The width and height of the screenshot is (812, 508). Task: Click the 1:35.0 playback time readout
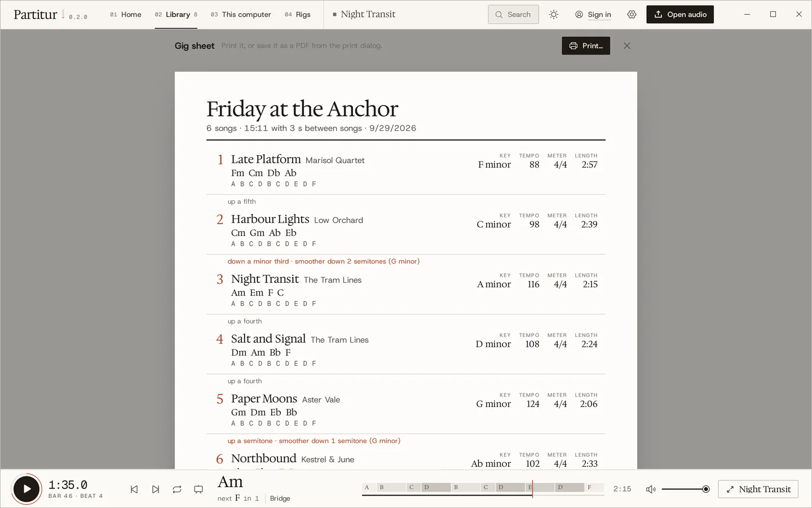pyautogui.click(x=68, y=485)
